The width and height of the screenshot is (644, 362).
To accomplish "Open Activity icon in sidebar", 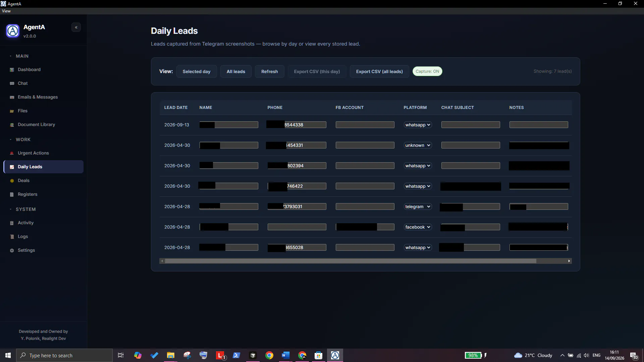I will pos(12,223).
